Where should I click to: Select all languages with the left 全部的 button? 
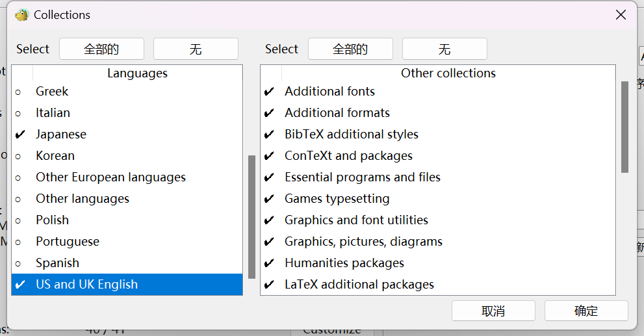click(x=101, y=49)
